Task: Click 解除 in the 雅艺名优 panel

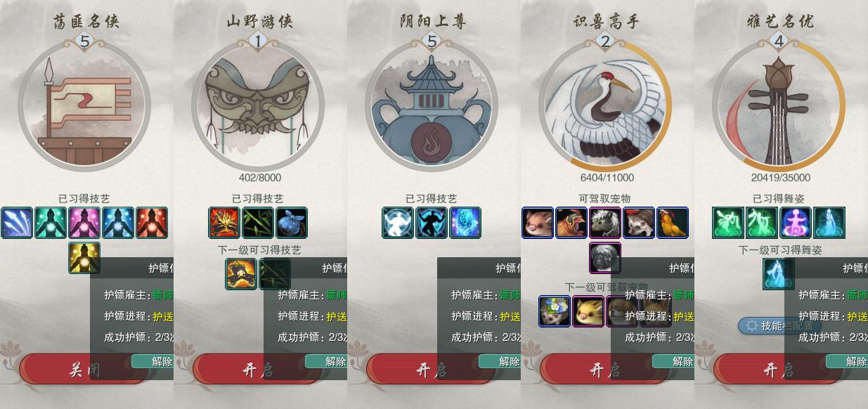Action: tap(847, 361)
